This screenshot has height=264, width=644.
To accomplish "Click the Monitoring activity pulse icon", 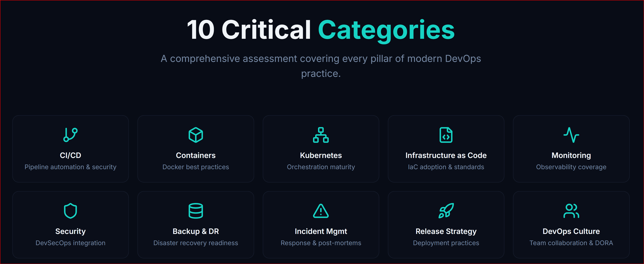I will pyautogui.click(x=571, y=135).
